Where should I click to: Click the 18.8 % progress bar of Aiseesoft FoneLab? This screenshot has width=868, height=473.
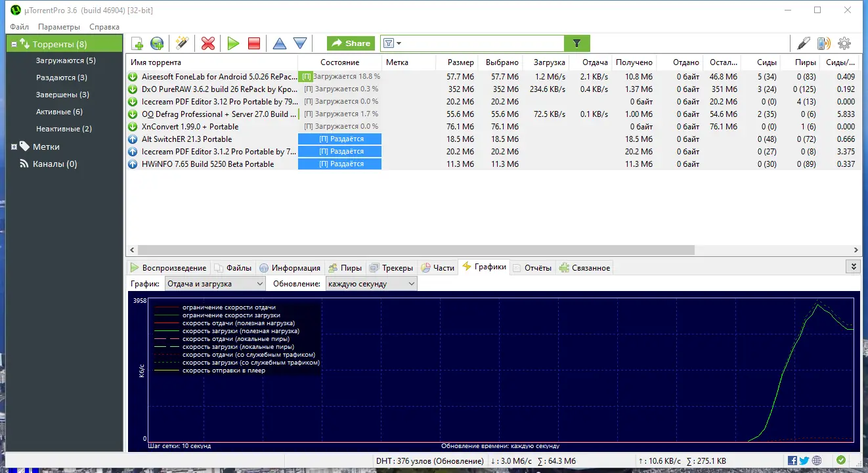coord(339,77)
